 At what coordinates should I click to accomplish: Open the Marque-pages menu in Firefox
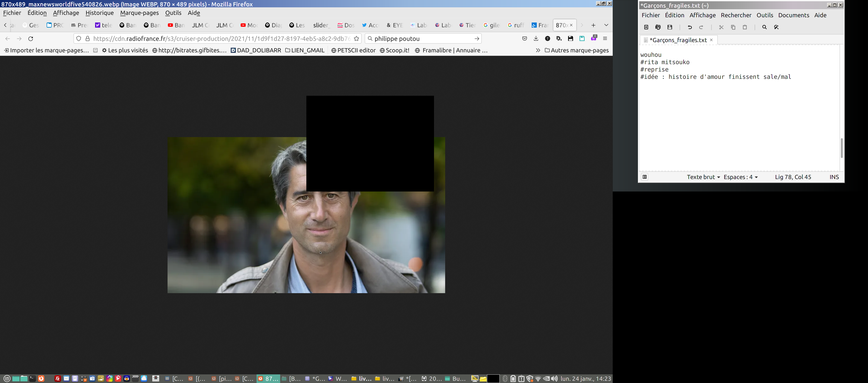tap(139, 13)
